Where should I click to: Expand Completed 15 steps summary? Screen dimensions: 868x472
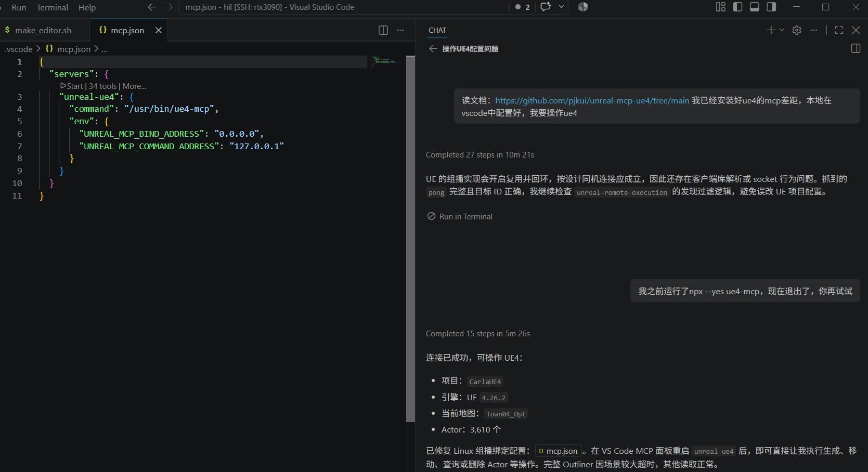[478, 334]
